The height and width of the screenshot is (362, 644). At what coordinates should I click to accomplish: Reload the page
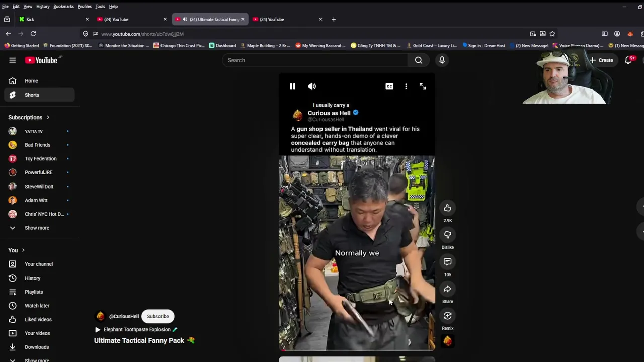33,34
